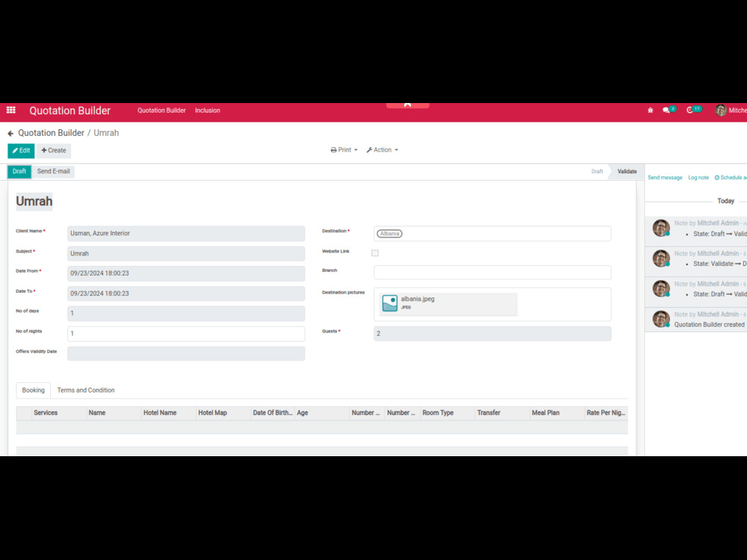Click the Date From field
This screenshot has height=560, width=747.
coord(186,273)
